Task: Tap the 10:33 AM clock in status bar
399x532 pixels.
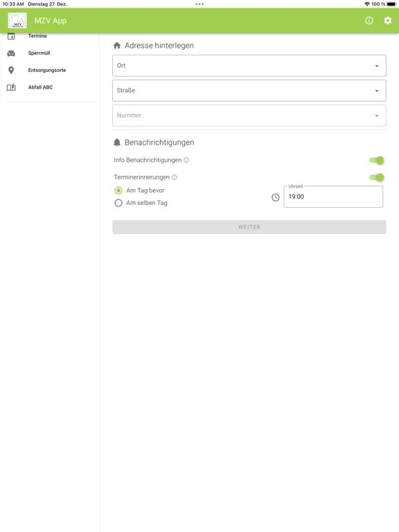Action: coord(13,4)
